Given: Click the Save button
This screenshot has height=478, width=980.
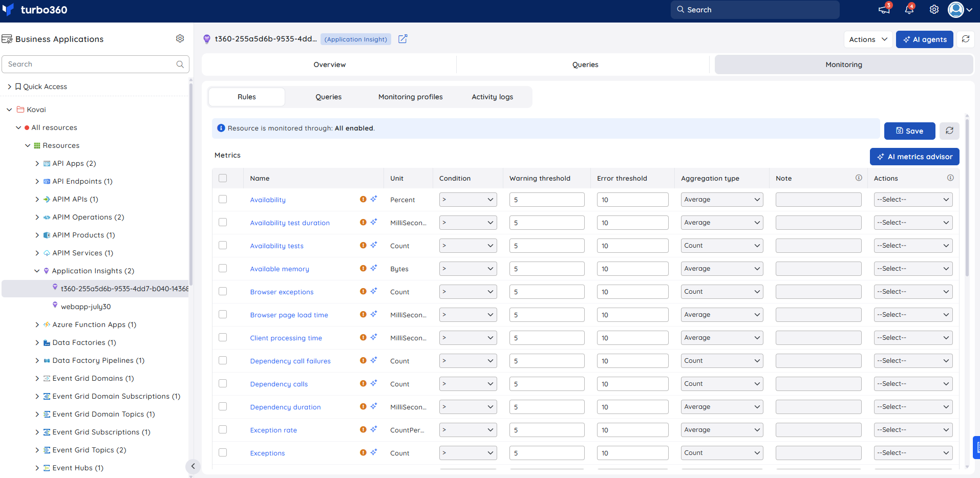Looking at the screenshot, I should [909, 131].
